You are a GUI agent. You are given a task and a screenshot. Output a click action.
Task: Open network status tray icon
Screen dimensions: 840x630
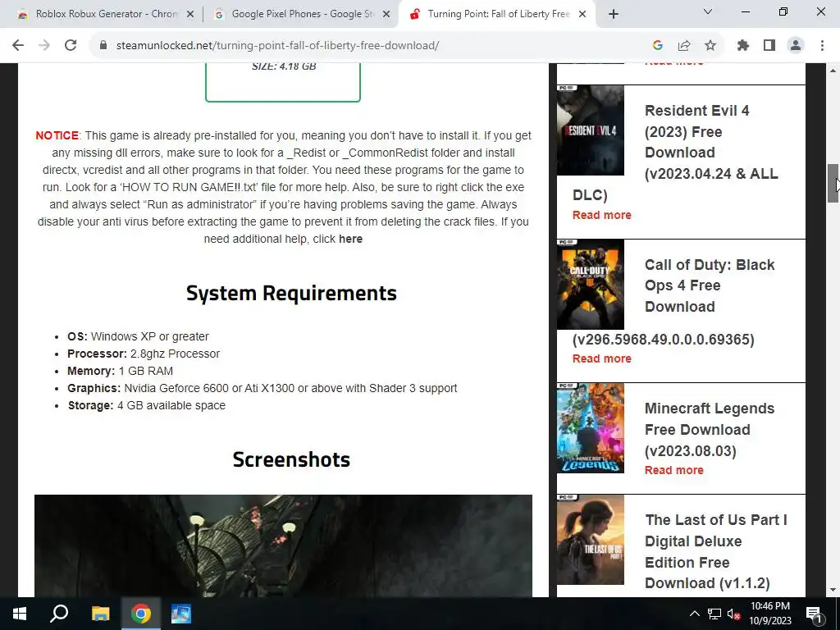714,614
